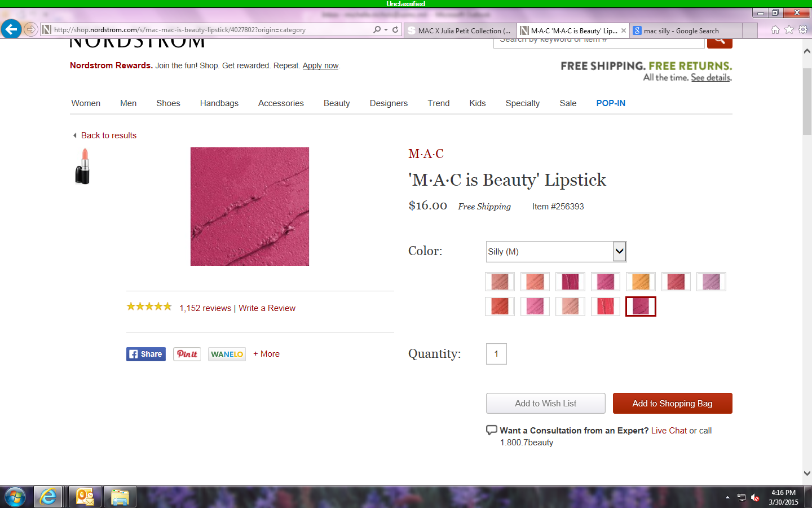Expand the + More sharing options
Screen dimensions: 812x508
(266, 354)
